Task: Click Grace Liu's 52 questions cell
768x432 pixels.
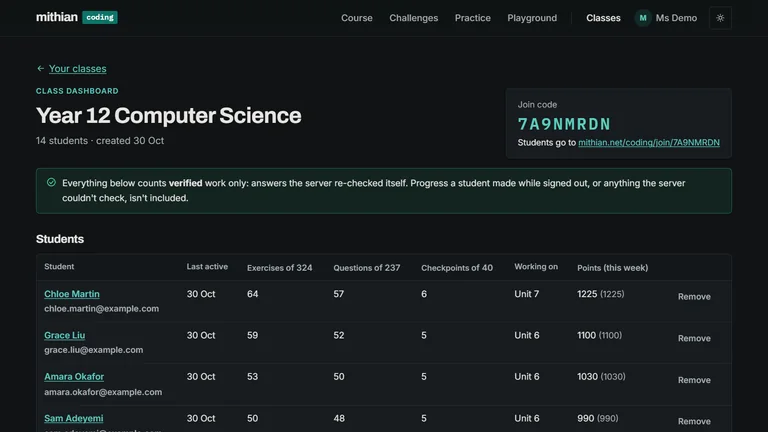Action: point(338,335)
